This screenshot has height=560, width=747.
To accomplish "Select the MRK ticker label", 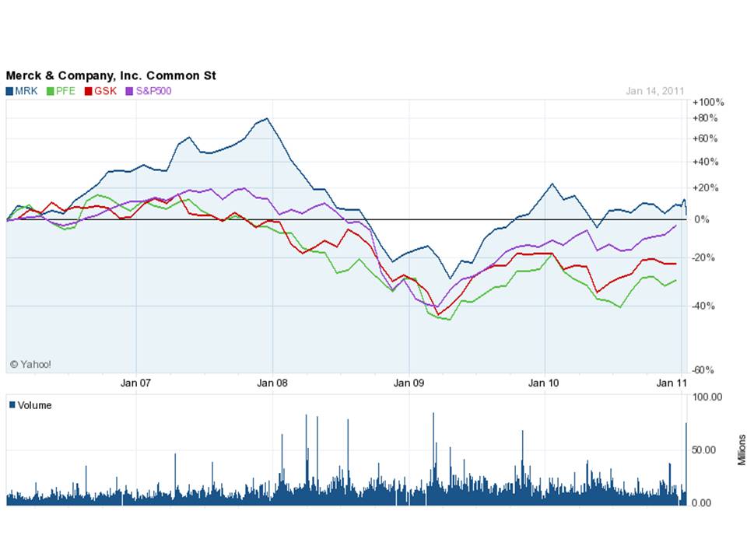I will pos(26,91).
